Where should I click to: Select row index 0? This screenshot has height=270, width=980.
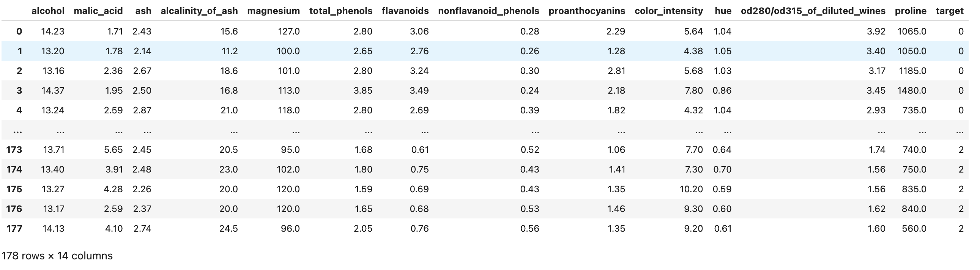click(x=19, y=31)
